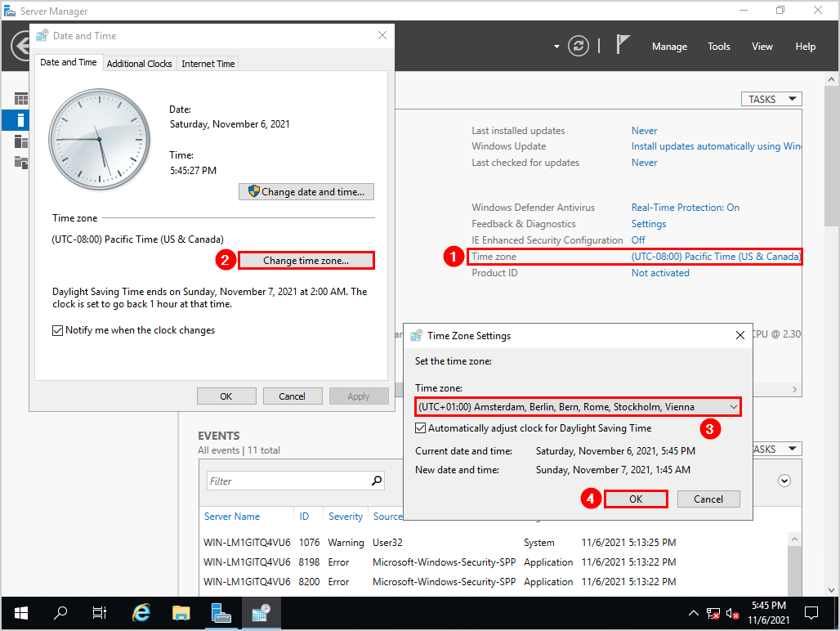Open Feedback & Diagnostics Settings link
This screenshot has width=840, height=631.
[649, 224]
